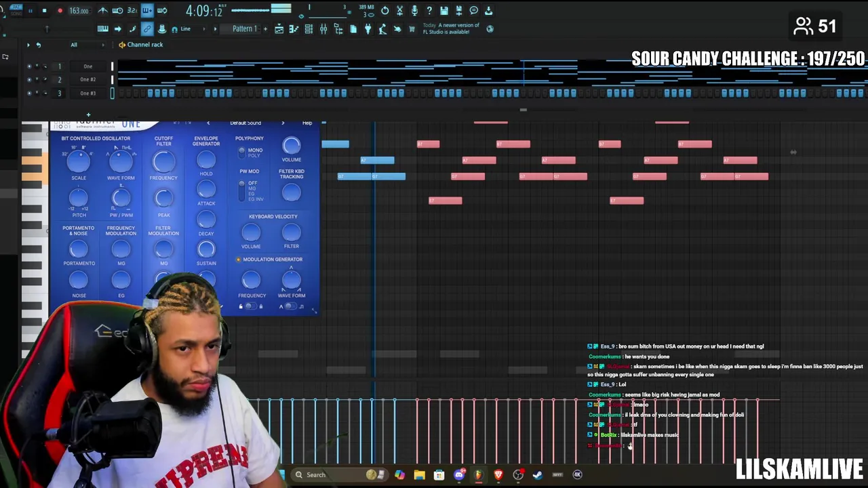The image size is (868, 488).
Task: Open Brave browser from the taskbar
Action: point(498,475)
